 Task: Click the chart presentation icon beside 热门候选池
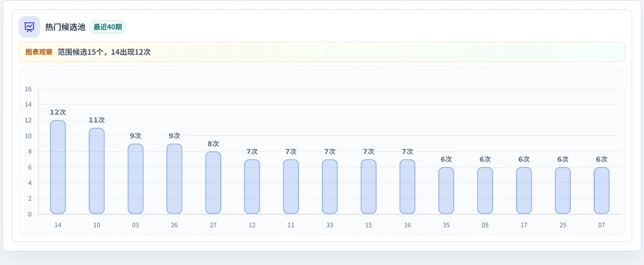[x=29, y=27]
